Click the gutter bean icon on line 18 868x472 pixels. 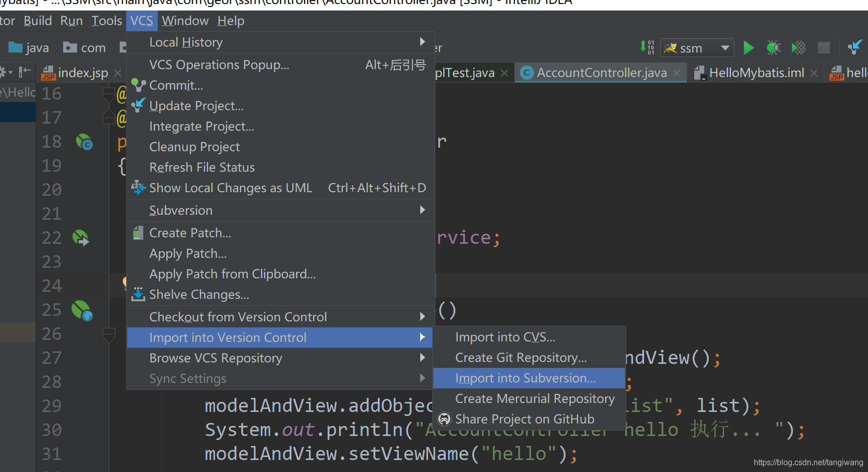[84, 142]
